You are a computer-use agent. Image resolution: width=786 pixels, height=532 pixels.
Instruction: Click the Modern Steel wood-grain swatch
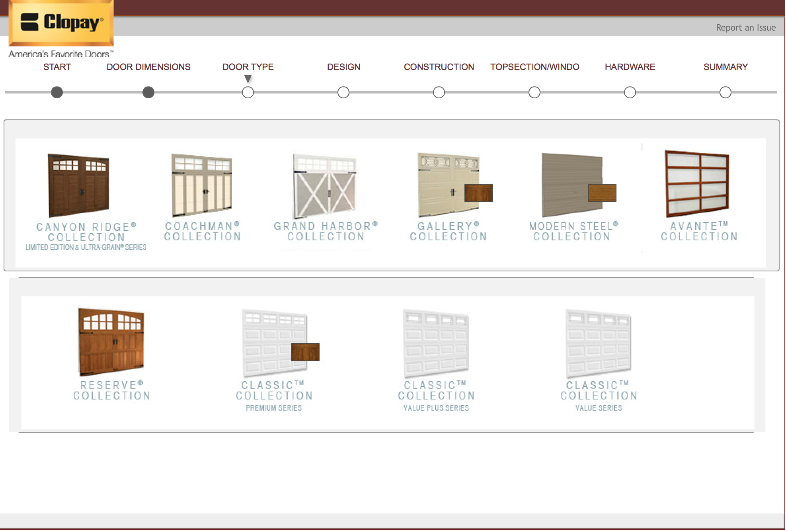pos(602,193)
